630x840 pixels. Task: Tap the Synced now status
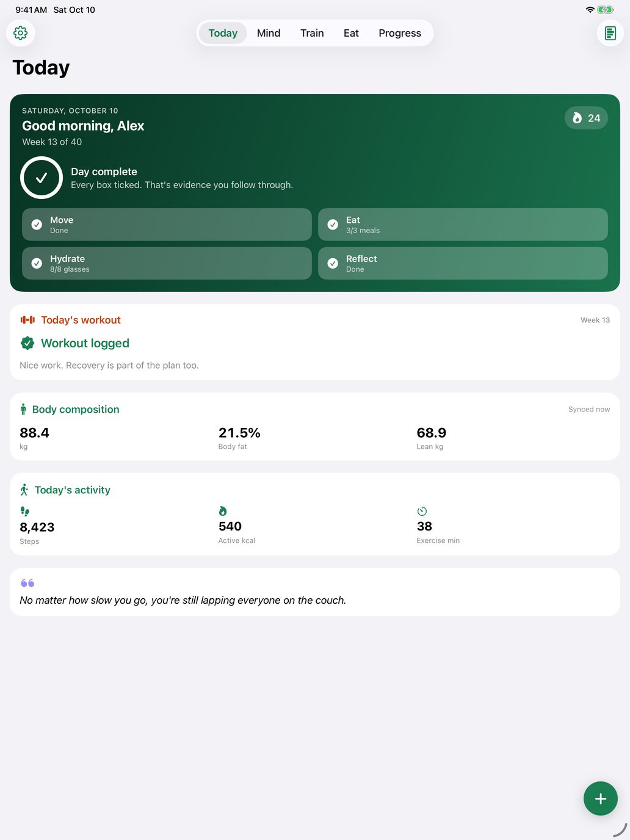[x=589, y=410]
